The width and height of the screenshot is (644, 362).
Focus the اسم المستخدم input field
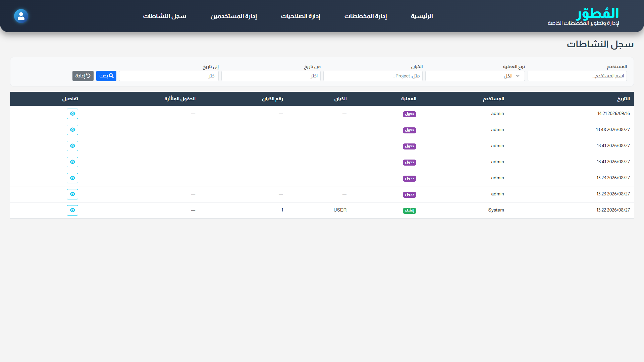click(x=577, y=76)
